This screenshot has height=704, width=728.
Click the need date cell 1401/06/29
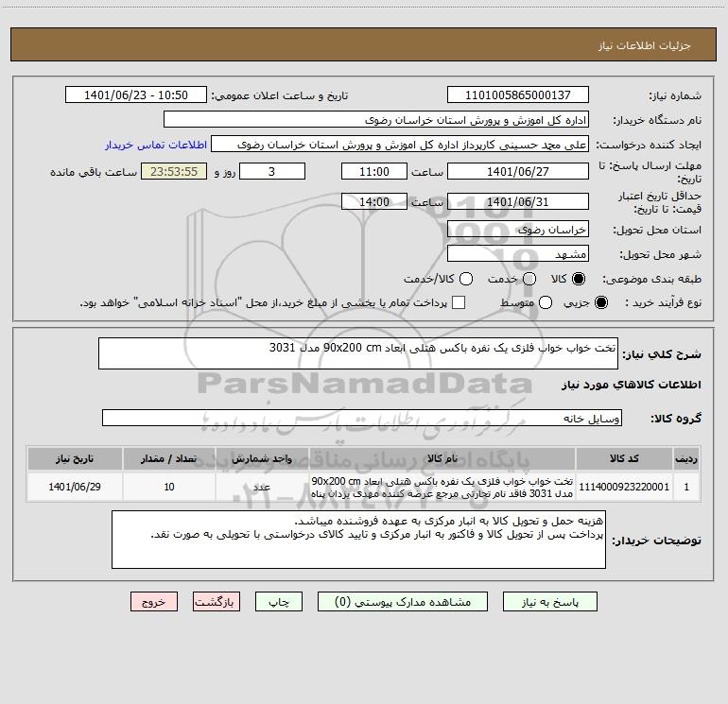click(75, 487)
